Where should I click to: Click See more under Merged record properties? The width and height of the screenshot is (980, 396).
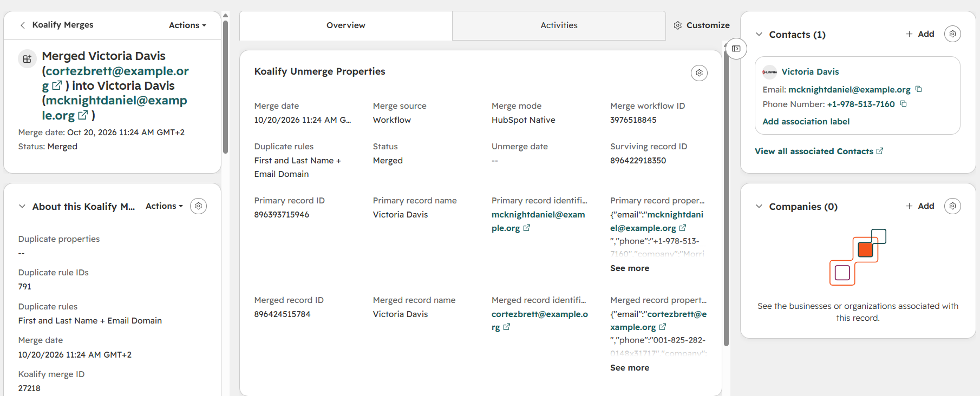(x=630, y=368)
